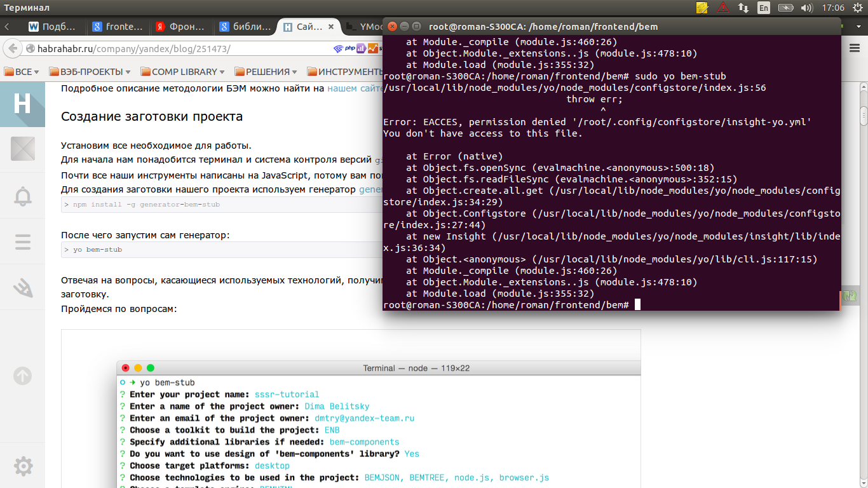The height and width of the screenshot is (488, 868).
Task: Open the hamburger menu in Habr sidebar
Action: pyautogui.click(x=22, y=242)
